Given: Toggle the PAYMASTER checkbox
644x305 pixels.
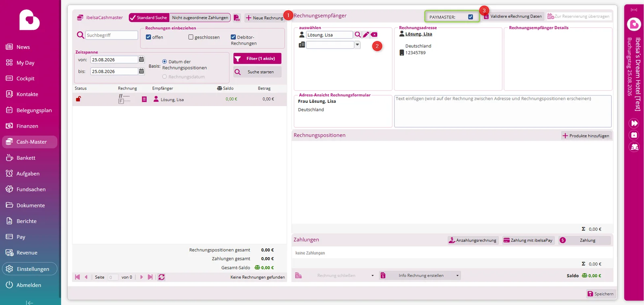Looking at the screenshot, I should tap(471, 17).
